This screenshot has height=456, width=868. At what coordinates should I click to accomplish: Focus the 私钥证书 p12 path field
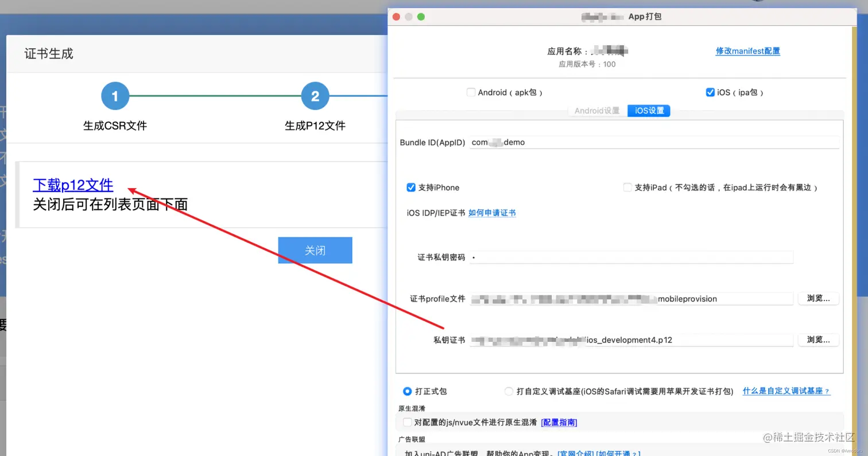pyautogui.click(x=631, y=340)
